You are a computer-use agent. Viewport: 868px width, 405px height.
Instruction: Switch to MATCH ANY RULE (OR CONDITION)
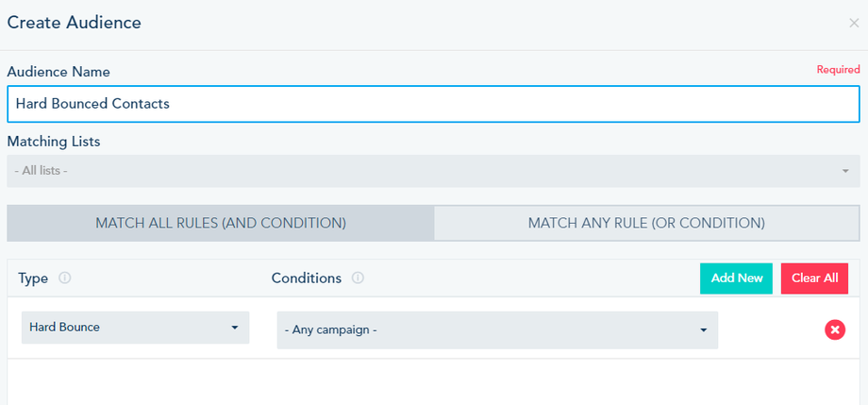(646, 224)
